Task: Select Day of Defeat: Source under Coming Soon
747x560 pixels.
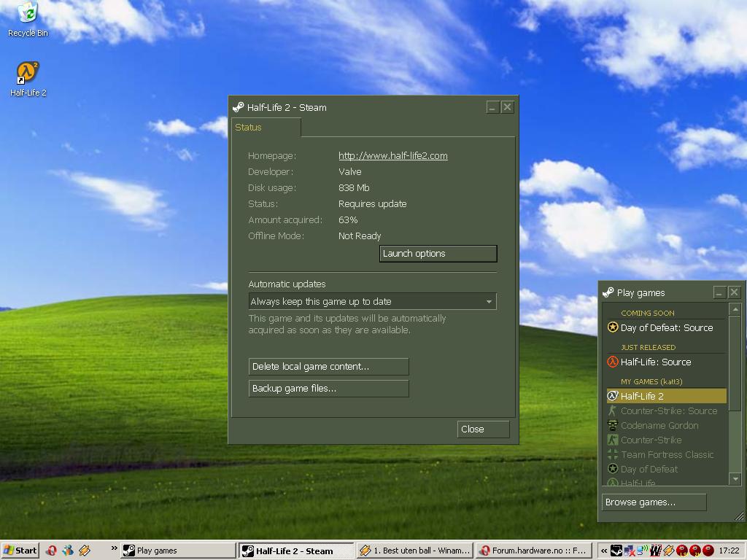Action: 667,327
